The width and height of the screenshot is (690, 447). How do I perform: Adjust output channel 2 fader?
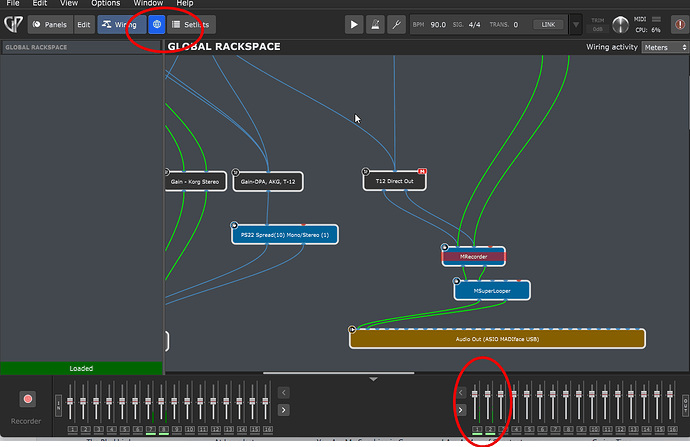click(x=488, y=393)
